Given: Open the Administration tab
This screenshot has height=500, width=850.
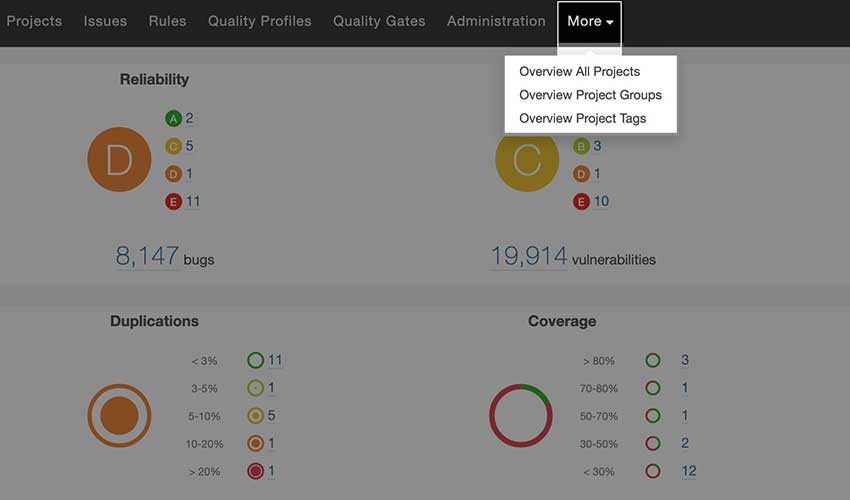Looking at the screenshot, I should pyautogui.click(x=496, y=21).
